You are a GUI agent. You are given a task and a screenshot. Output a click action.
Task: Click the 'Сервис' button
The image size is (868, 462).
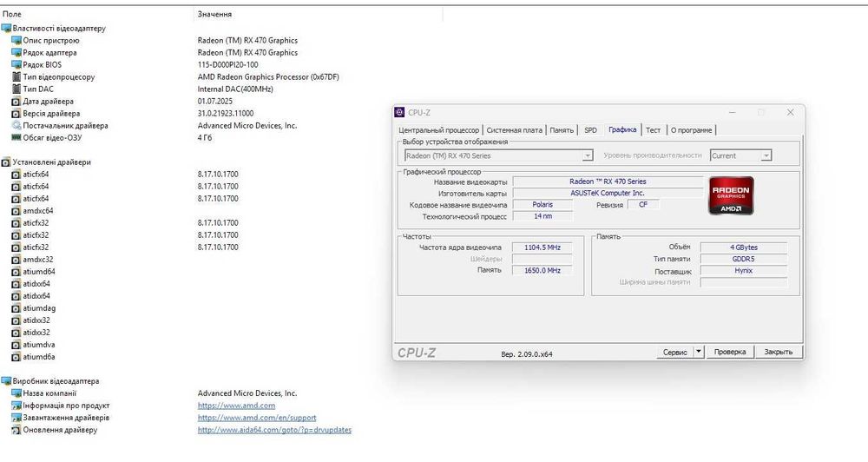[674, 352]
